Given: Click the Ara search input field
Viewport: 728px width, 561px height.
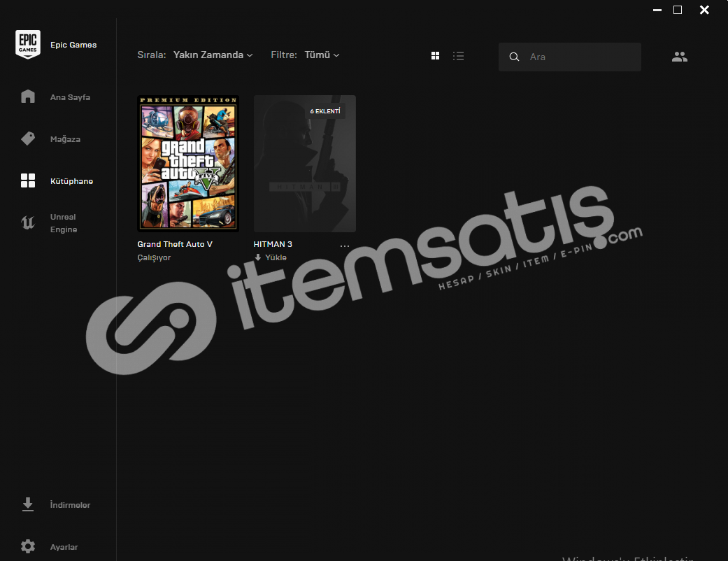Looking at the screenshot, I should coord(570,57).
